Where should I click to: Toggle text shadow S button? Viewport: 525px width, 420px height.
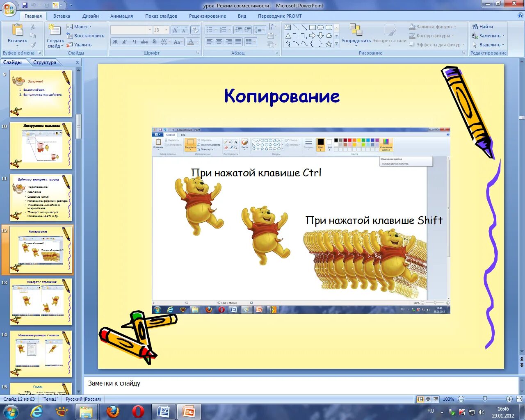(154, 42)
